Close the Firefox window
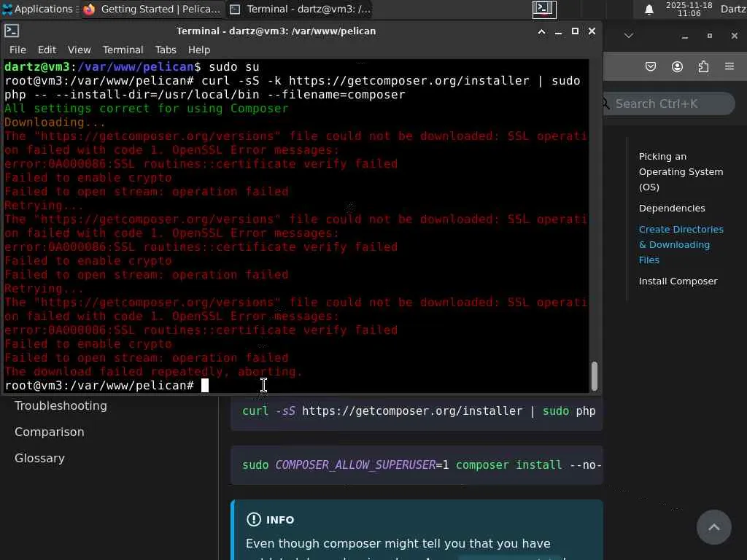The image size is (747, 560). [x=734, y=36]
